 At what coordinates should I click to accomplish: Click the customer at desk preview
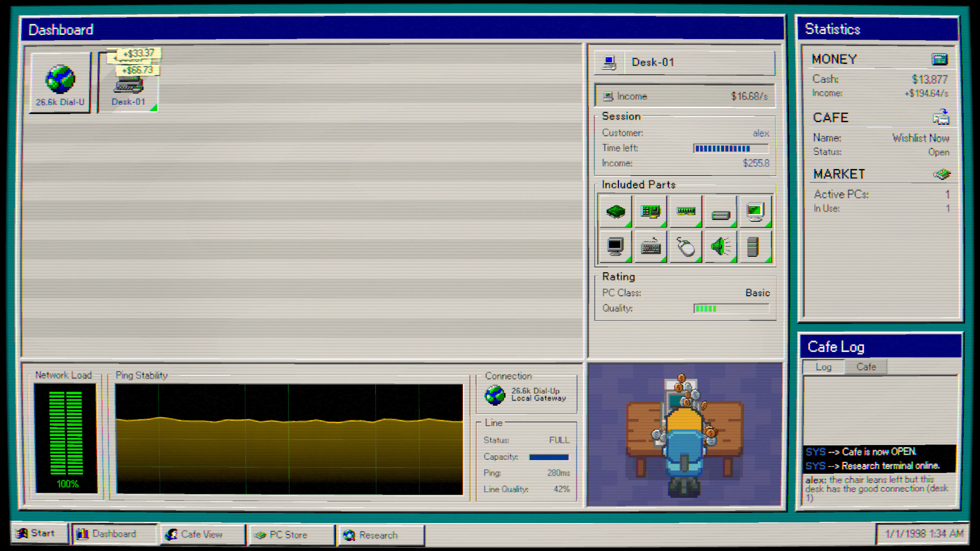(684, 435)
